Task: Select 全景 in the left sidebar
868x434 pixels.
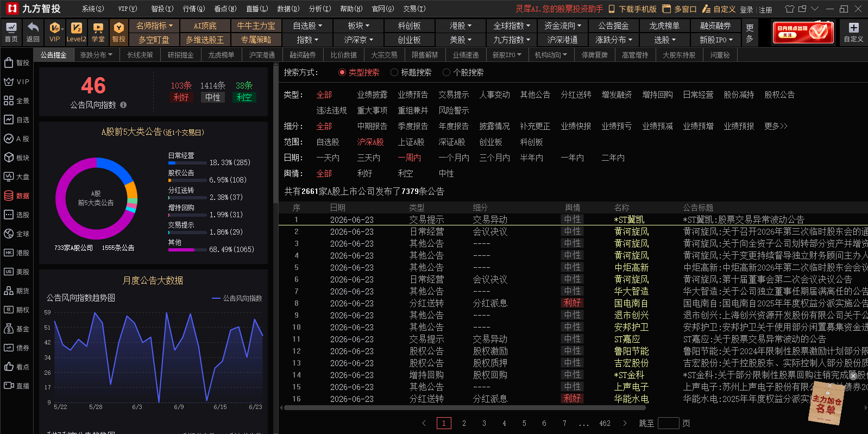Action: 16,101
